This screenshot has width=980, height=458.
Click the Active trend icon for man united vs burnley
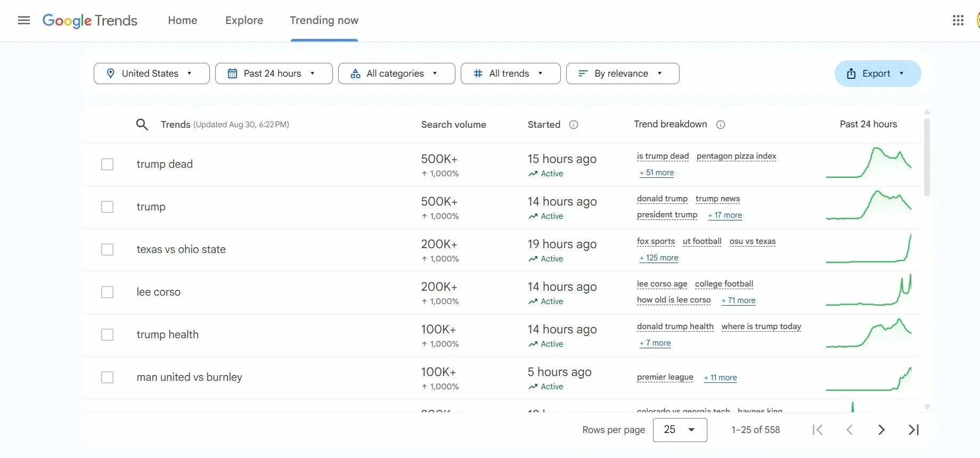pyautogui.click(x=533, y=387)
